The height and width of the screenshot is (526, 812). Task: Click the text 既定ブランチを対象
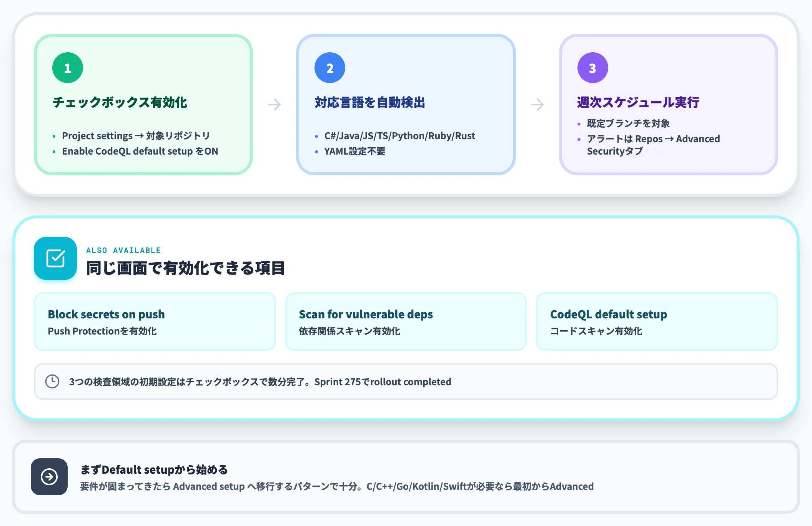tap(628, 123)
